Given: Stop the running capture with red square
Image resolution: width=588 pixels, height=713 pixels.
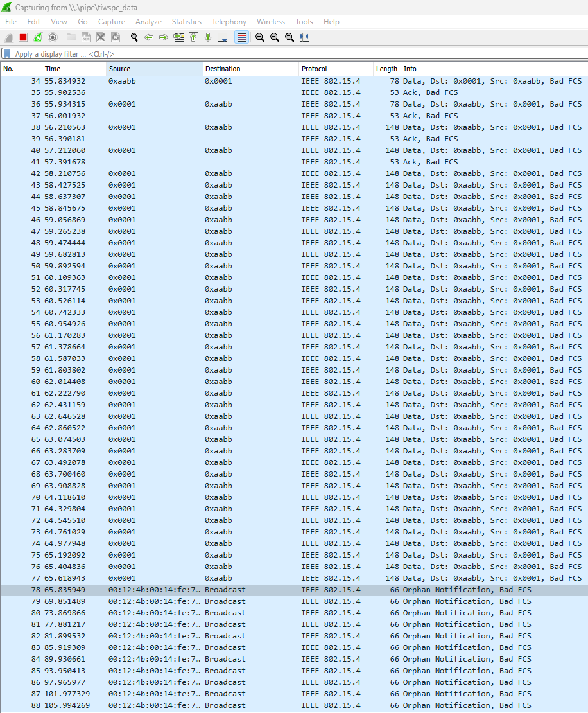Looking at the screenshot, I should point(23,37).
